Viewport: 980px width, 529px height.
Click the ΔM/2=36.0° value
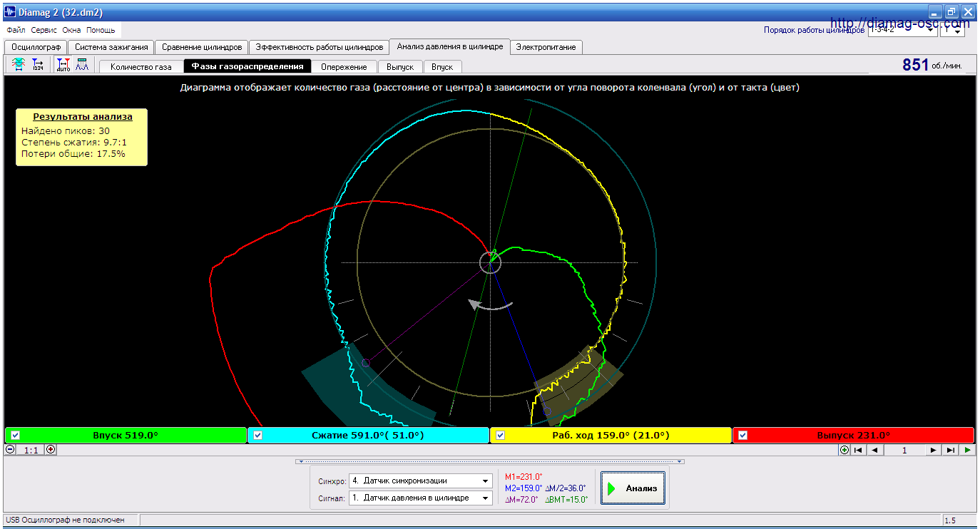tap(566, 488)
